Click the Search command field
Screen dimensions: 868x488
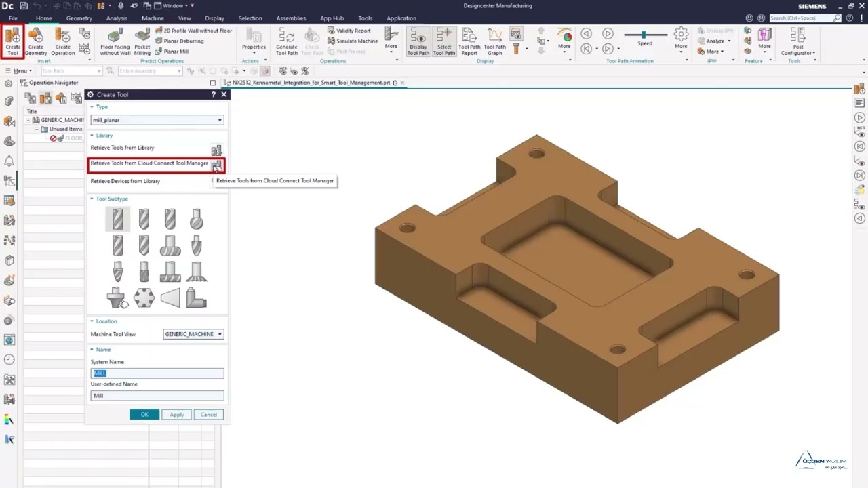pos(806,18)
